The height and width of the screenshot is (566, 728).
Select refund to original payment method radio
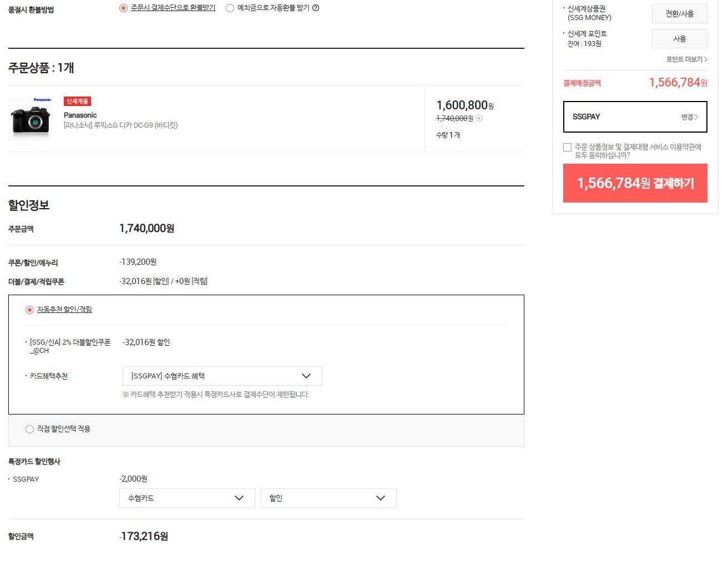[123, 8]
